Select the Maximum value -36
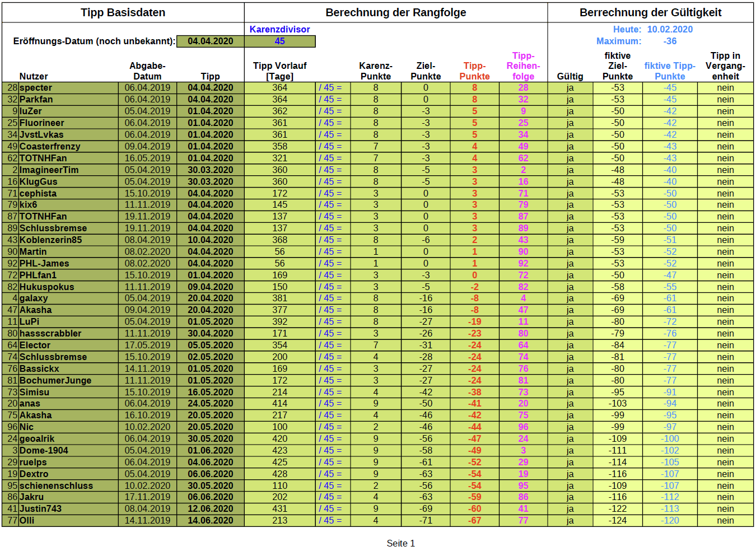 [x=670, y=41]
